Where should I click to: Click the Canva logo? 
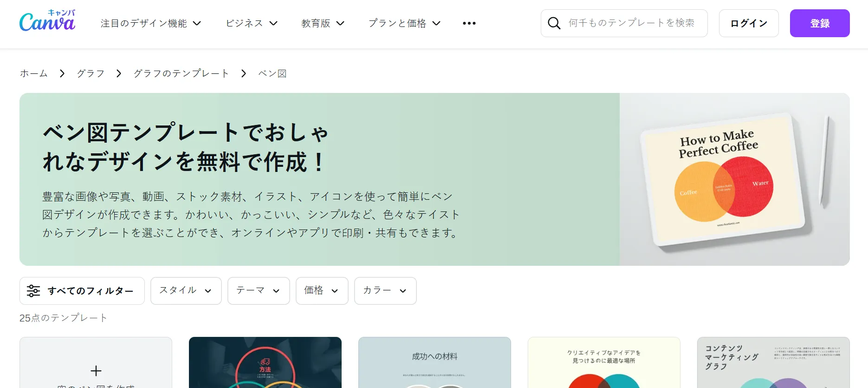47,21
